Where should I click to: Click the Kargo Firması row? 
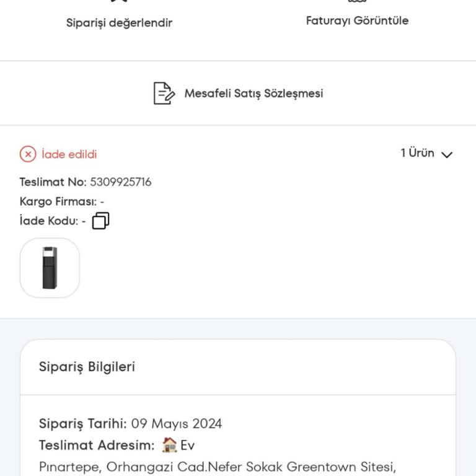62,201
